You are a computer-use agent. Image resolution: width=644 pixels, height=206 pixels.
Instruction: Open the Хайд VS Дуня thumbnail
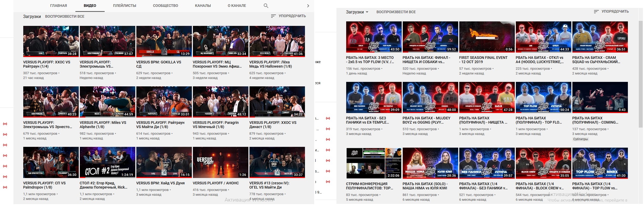point(164,162)
